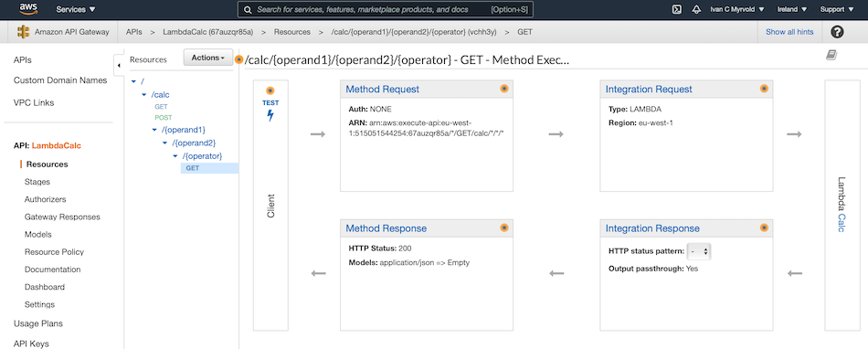Collapse the /{operand1} resource triangle
The image size is (868, 349).
point(154,130)
